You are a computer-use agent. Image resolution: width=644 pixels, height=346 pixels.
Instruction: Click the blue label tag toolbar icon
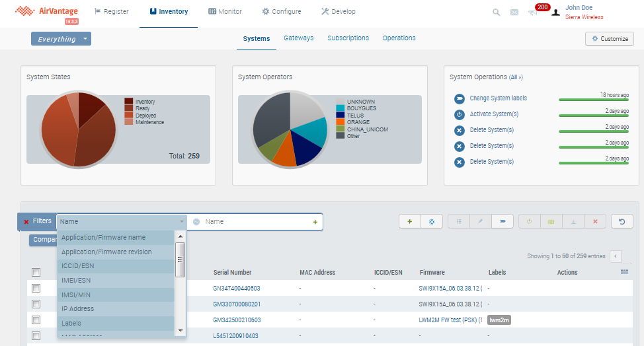[502, 222]
